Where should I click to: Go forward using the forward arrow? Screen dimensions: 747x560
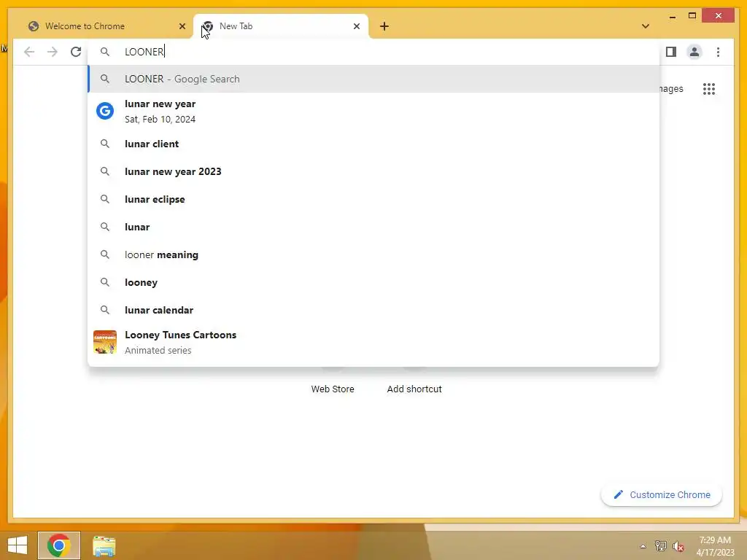coord(53,52)
